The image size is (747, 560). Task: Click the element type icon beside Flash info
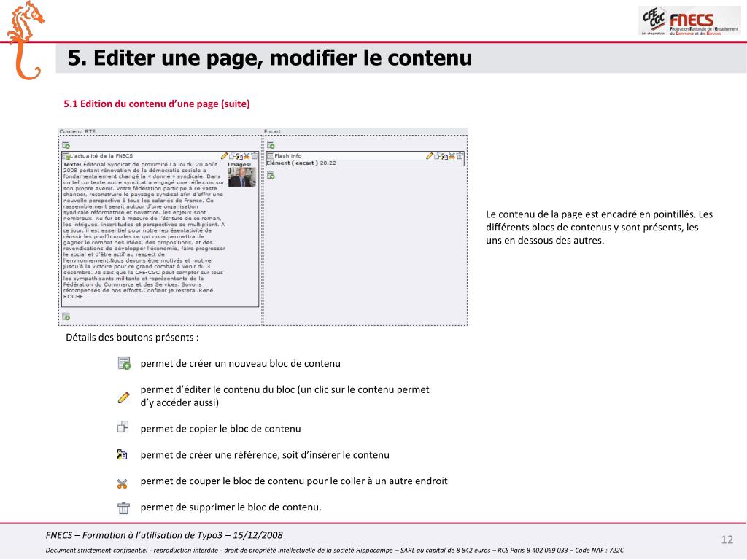[x=270, y=156]
